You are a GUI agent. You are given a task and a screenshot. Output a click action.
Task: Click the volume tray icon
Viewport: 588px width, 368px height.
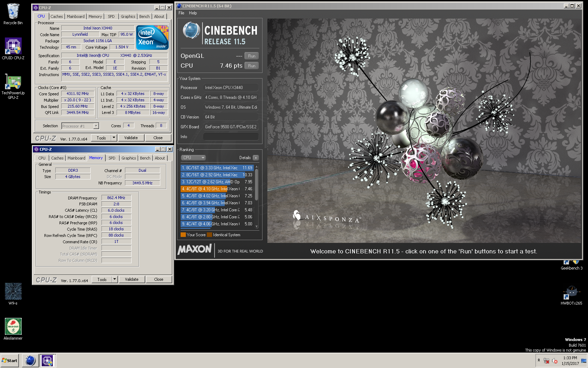pyautogui.click(x=554, y=361)
